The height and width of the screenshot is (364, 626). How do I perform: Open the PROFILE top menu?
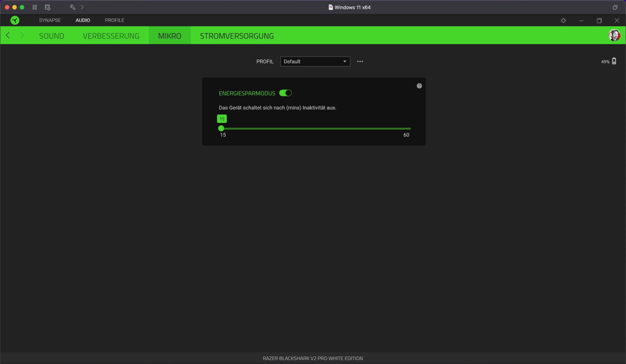coord(114,20)
